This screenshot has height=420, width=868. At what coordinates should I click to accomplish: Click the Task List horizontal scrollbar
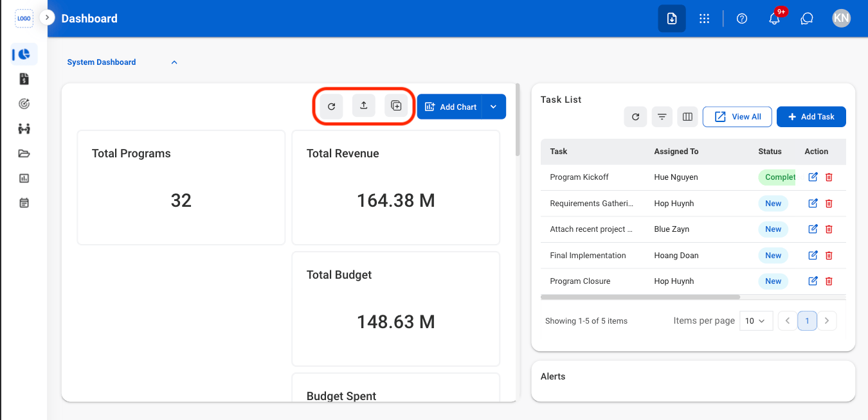640,297
